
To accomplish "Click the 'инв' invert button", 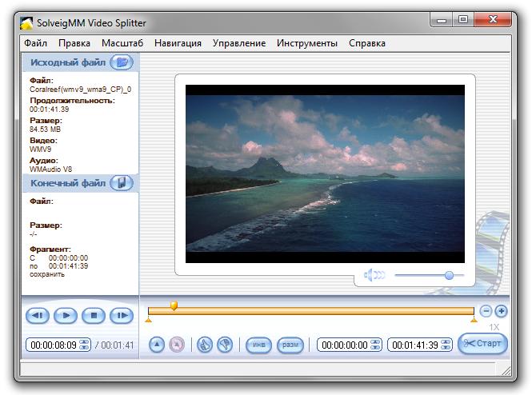I will tap(258, 345).
